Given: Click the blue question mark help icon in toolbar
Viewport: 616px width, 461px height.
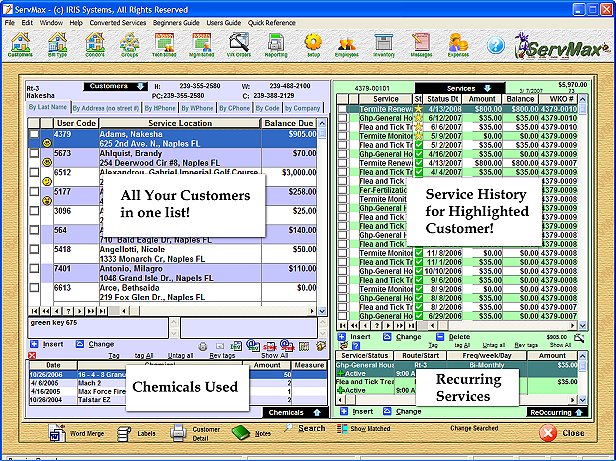Looking at the screenshot, I should 495,45.
